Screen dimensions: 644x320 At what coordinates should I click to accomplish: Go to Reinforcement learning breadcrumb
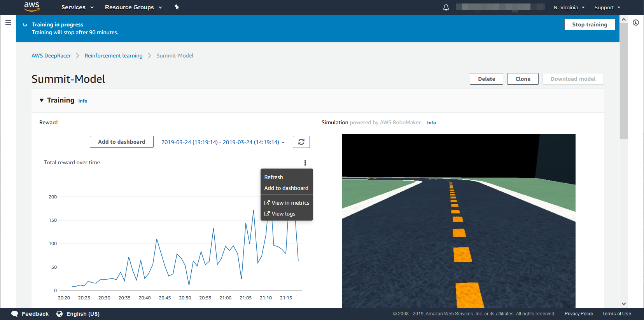[114, 56]
